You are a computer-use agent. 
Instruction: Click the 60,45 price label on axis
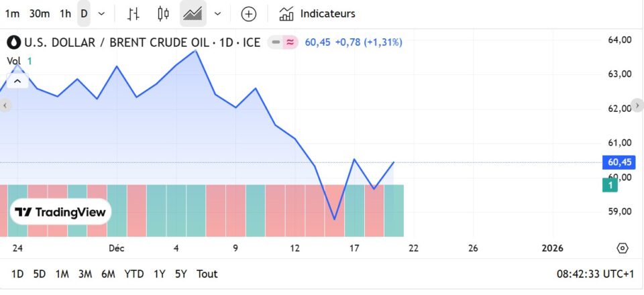pos(620,162)
